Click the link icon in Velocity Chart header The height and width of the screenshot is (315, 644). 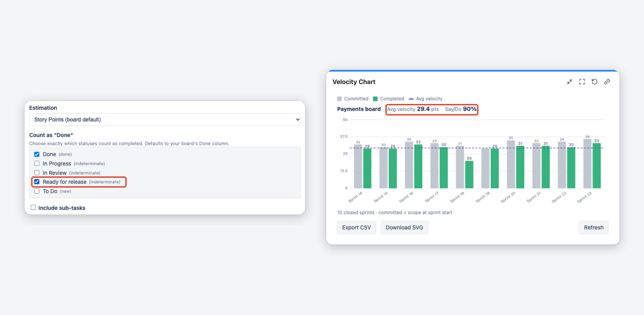pos(607,82)
